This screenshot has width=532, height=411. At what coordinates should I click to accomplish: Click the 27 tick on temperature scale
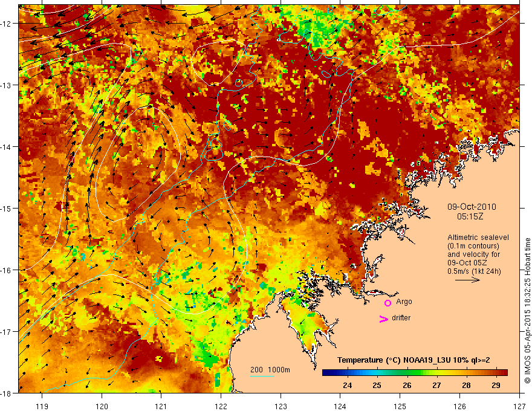tap(436, 385)
